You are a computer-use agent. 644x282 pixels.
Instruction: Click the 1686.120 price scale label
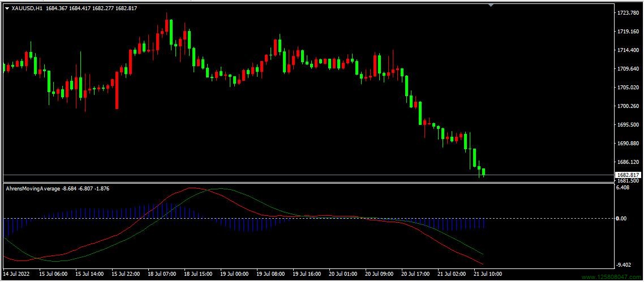[628, 162]
